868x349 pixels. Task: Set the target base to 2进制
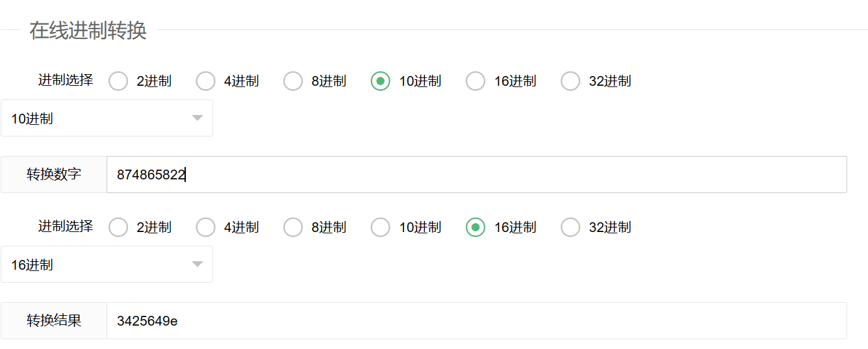point(118,227)
